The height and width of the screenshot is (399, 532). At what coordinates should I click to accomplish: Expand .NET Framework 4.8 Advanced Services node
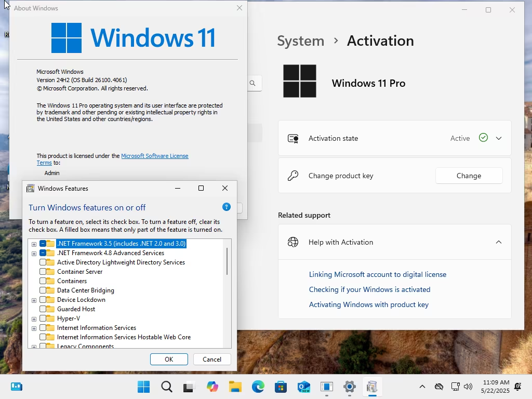(x=34, y=254)
